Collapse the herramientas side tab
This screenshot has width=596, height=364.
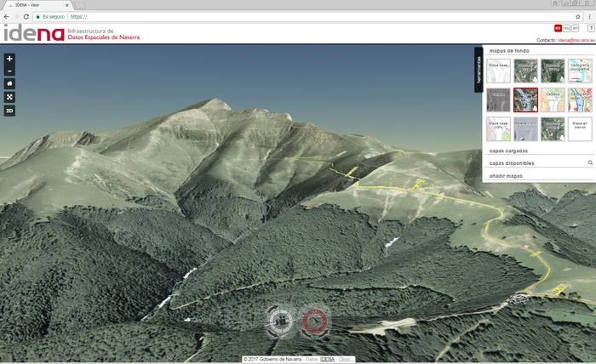[479, 70]
